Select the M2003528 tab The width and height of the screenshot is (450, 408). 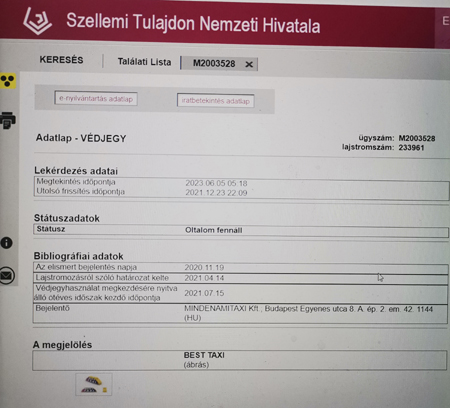pyautogui.click(x=214, y=63)
